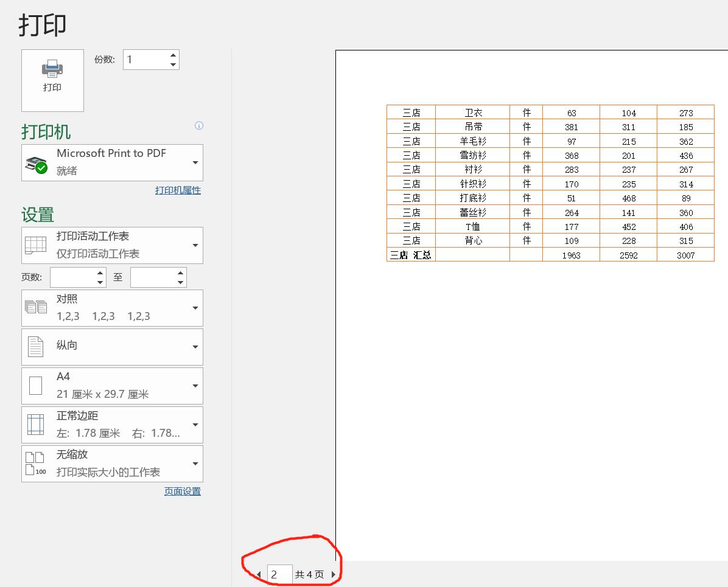Expand the 打印活动工作表 print range dropdown
The width and height of the screenshot is (728, 587).
pos(113,245)
